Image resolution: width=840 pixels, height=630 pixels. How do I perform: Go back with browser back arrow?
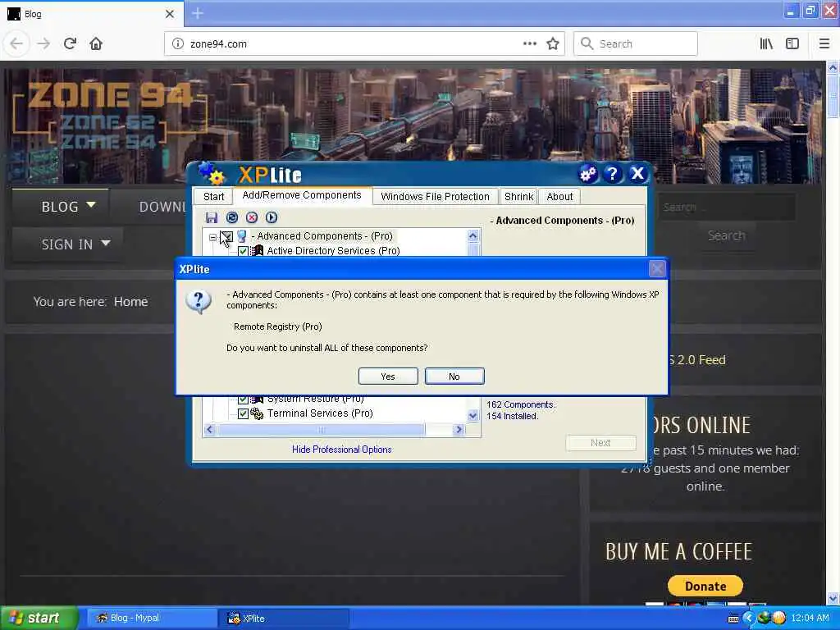click(x=16, y=44)
